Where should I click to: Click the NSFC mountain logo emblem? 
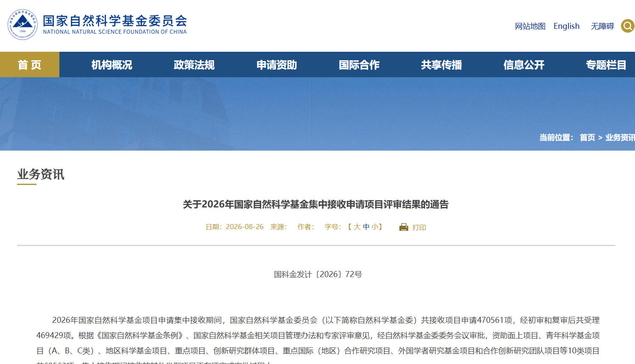[x=23, y=25]
